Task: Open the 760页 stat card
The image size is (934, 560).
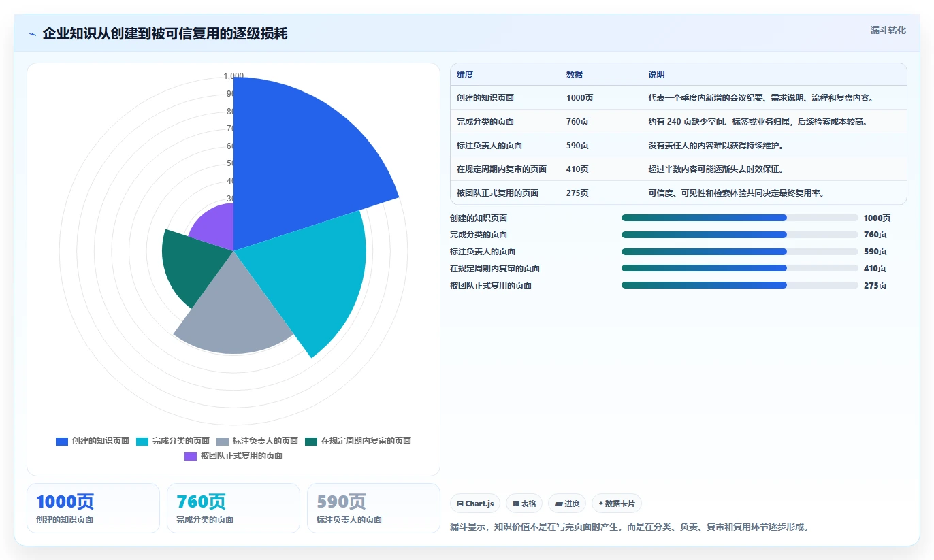Action: click(x=233, y=508)
